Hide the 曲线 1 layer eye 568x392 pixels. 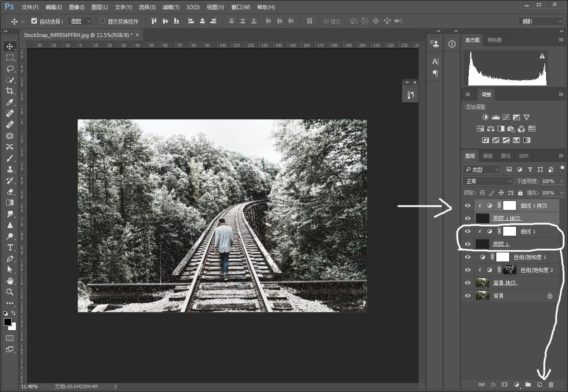(468, 231)
